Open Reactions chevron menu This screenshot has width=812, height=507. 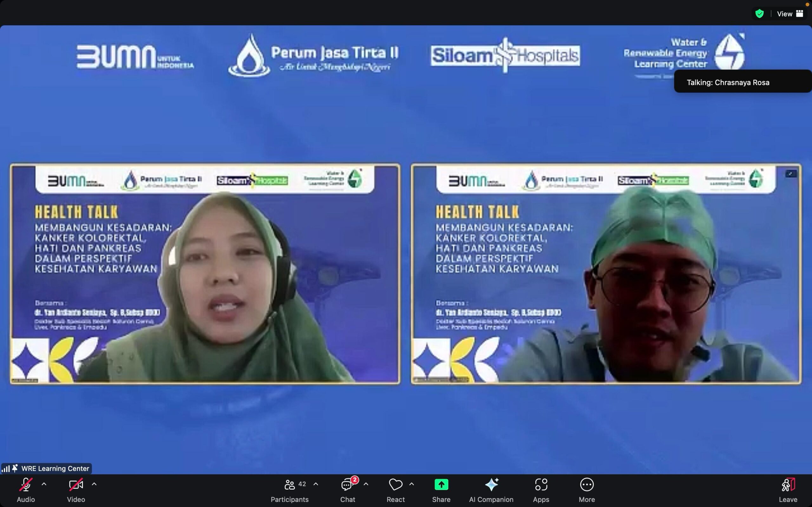[x=412, y=484]
